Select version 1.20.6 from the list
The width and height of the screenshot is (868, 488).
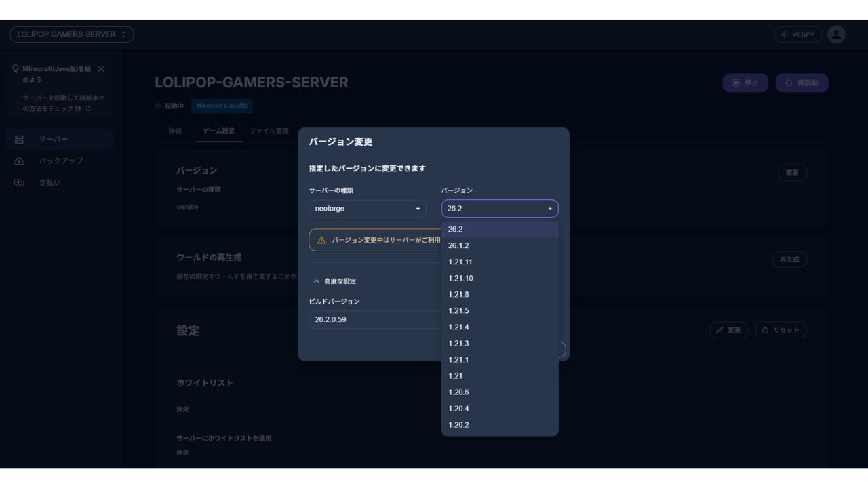500,392
